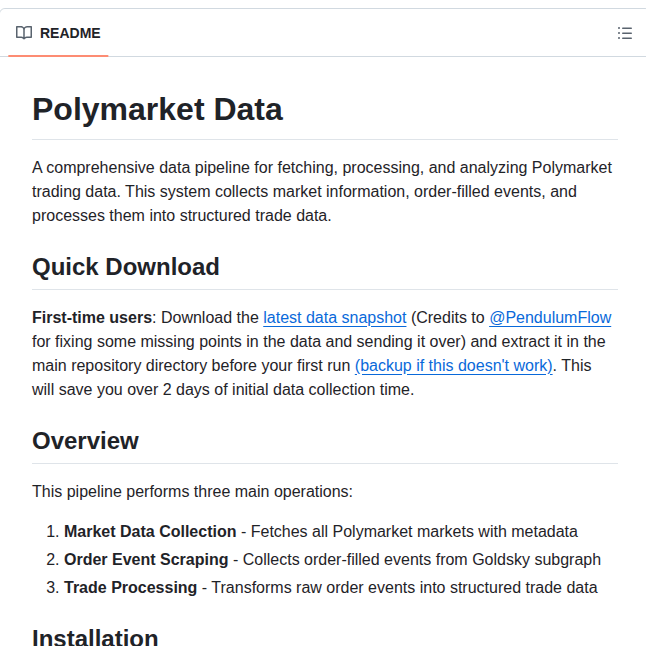Click the text about saving 2 days
Image resolution: width=646 pixels, height=646 pixels.
tap(223, 389)
